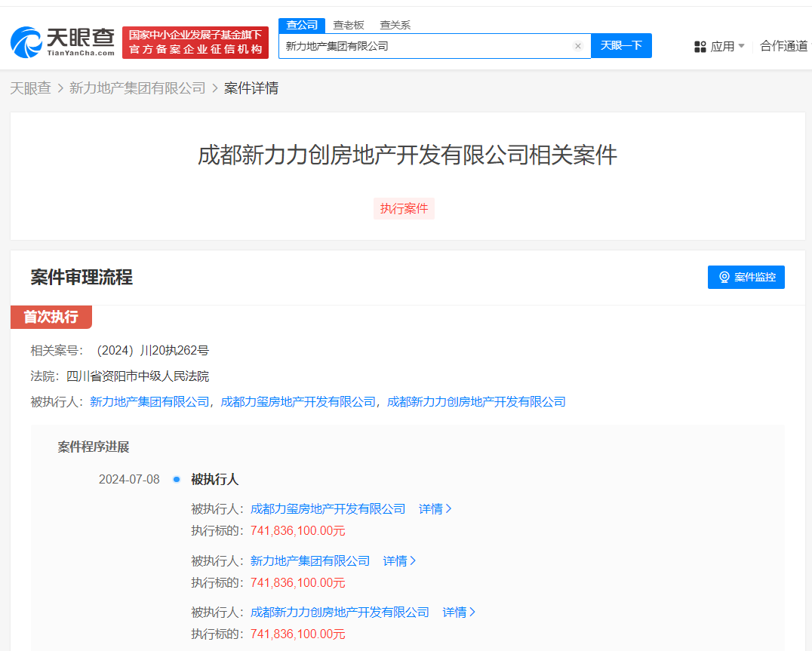Click the 天眼查 breadcrumb link
The height and width of the screenshot is (651, 812).
(x=30, y=88)
